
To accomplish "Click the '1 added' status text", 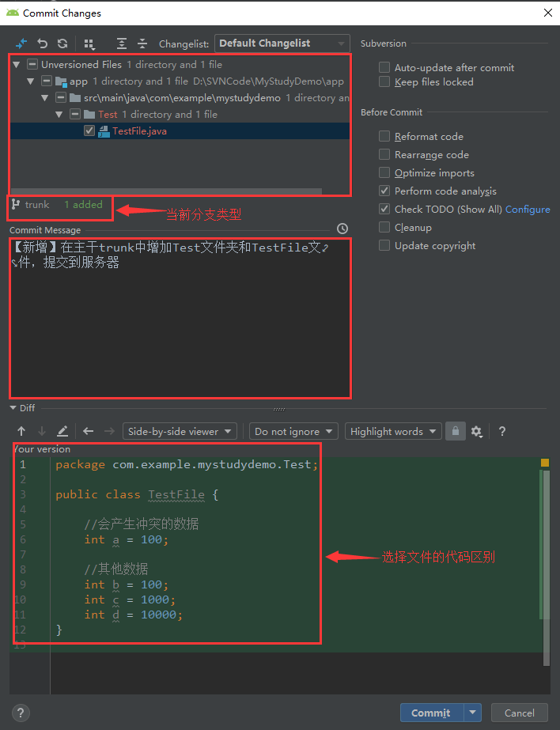I will 83,204.
